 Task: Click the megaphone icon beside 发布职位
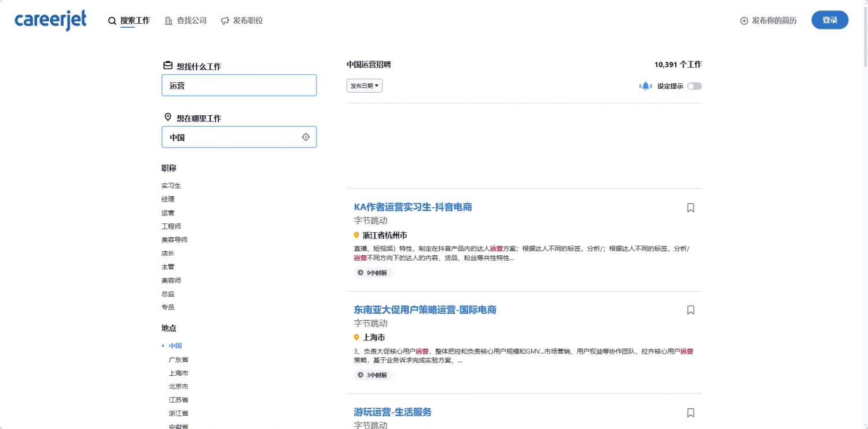[225, 21]
